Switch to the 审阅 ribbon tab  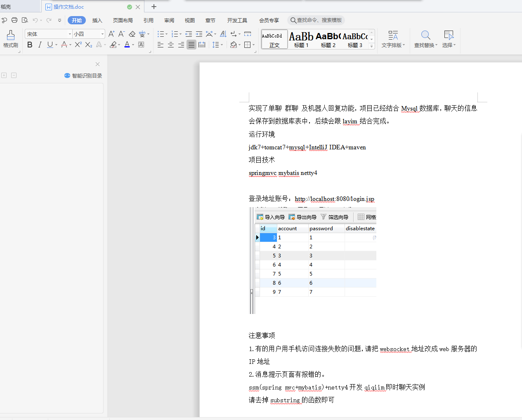point(169,20)
